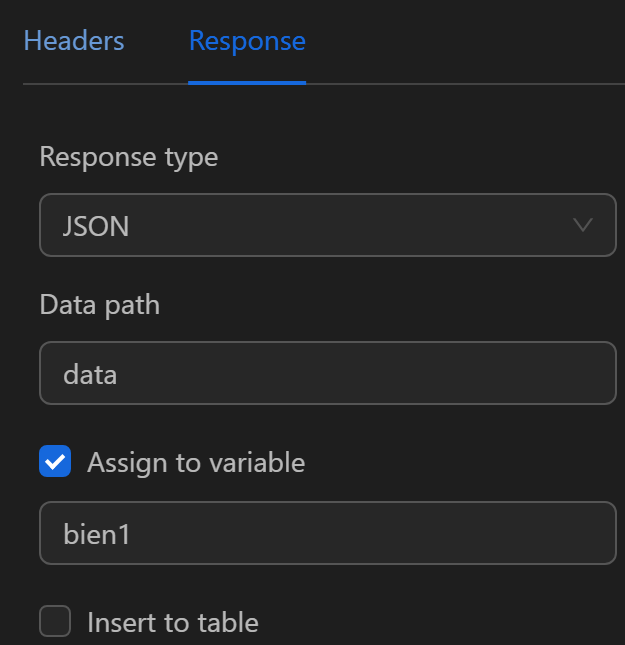Click the Insert to table label
Screen dimensions: 625x645
pyautogui.click(x=173, y=623)
